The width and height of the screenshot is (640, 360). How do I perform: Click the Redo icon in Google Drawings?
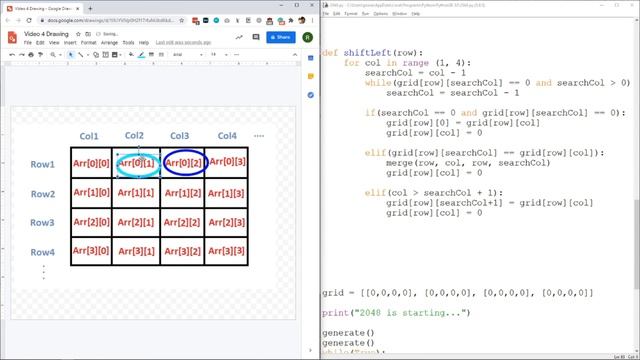point(22,55)
